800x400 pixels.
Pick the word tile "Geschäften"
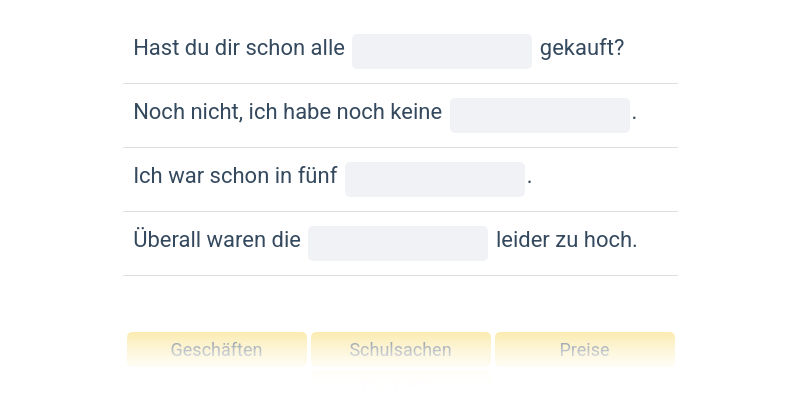point(216,350)
